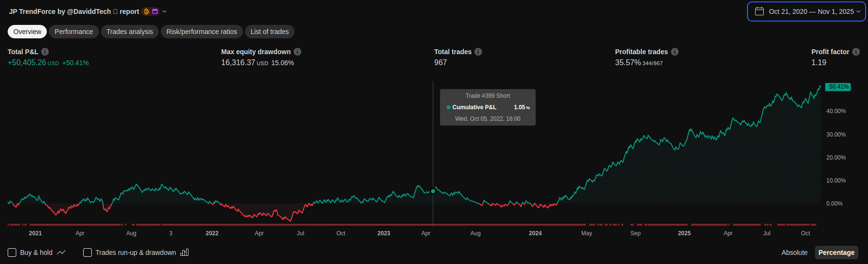Expand chevron next to strategy report title

click(165, 11)
